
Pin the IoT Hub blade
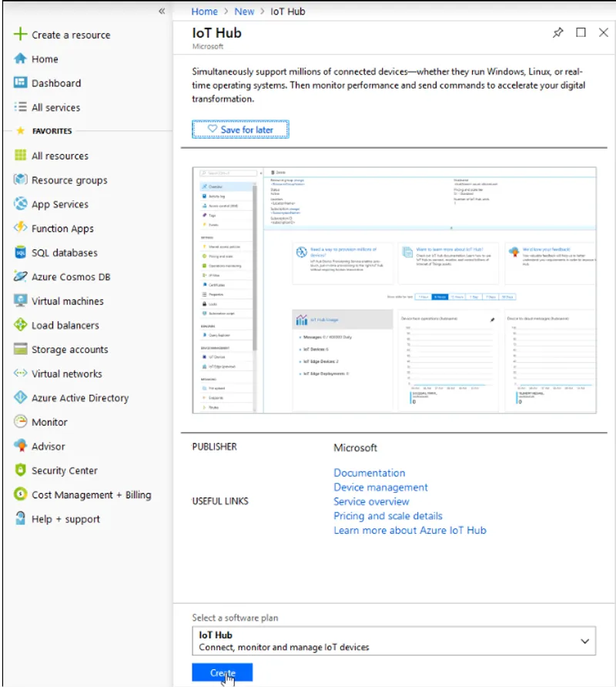[x=559, y=32]
